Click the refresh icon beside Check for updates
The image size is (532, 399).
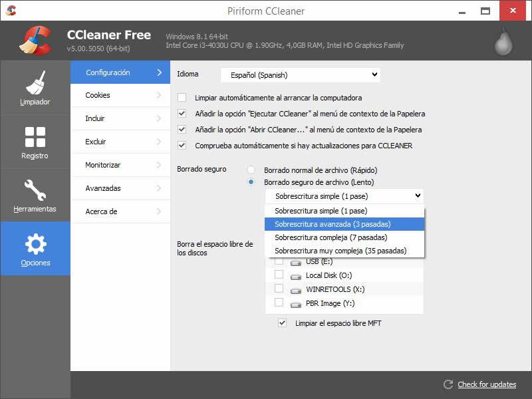(448, 384)
